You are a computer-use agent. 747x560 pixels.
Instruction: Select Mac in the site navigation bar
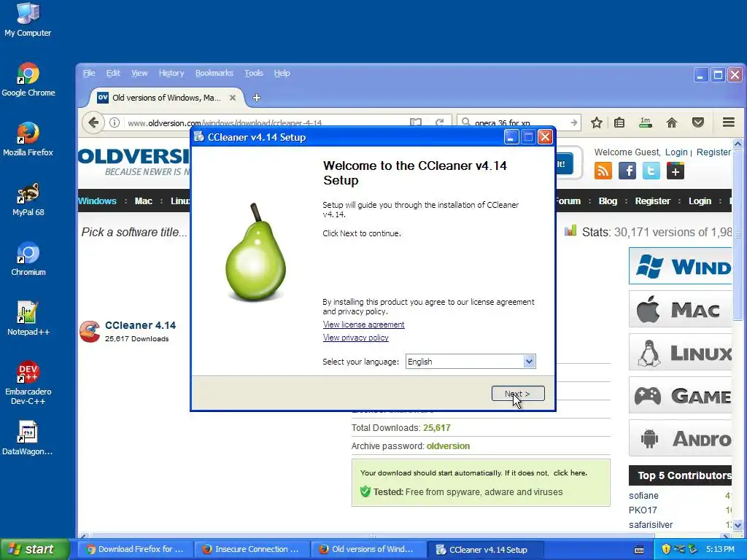point(144,201)
